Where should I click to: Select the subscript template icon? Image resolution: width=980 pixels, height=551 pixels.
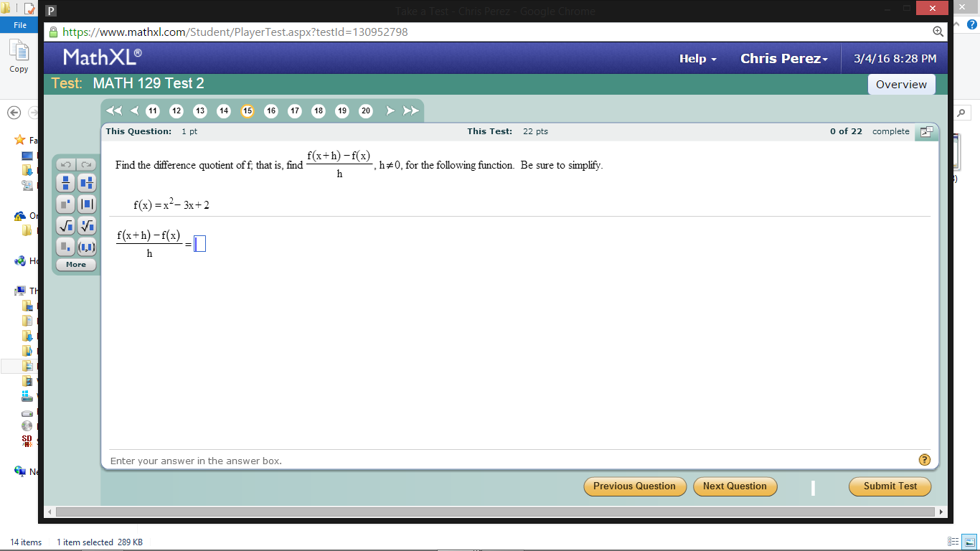(x=65, y=247)
